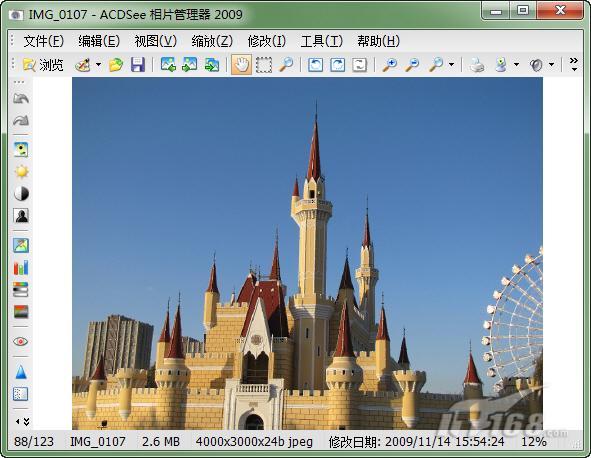Open the levels histogram bars tool
Screen dimensions: 591x458
pos(21,267)
